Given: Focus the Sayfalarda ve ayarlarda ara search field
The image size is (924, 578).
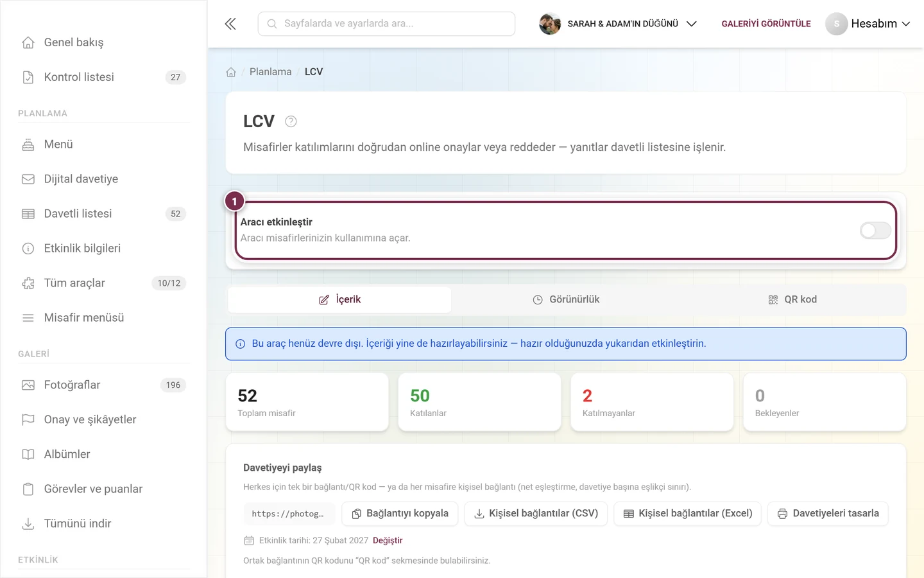Looking at the screenshot, I should [386, 24].
